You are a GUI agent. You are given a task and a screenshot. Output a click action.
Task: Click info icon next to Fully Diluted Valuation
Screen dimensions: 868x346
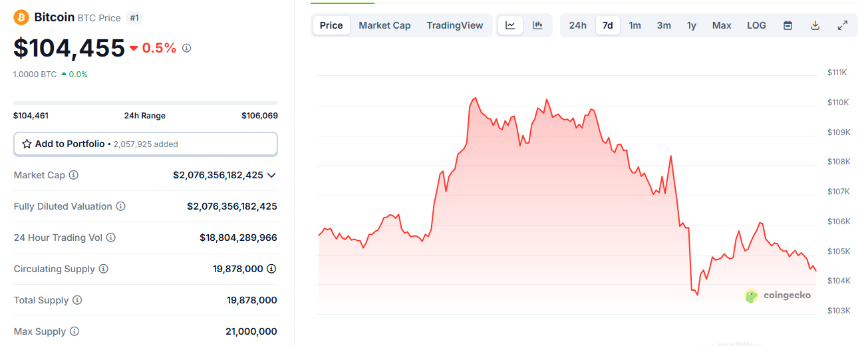120,206
